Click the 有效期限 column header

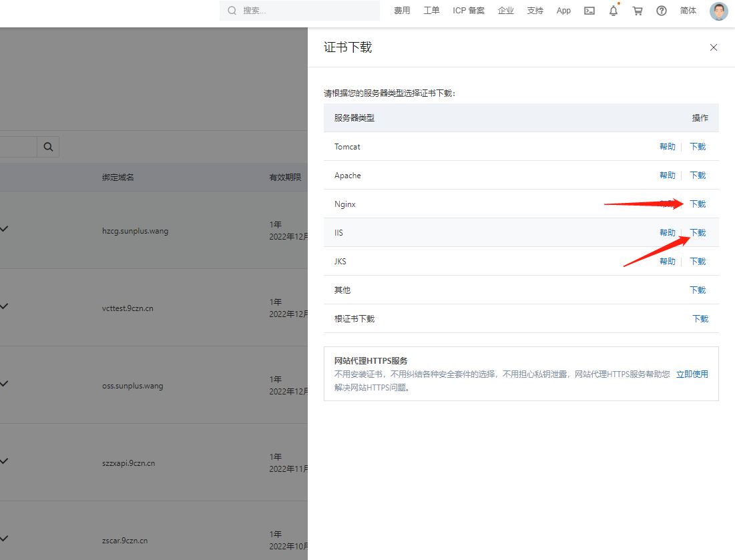pos(285,177)
